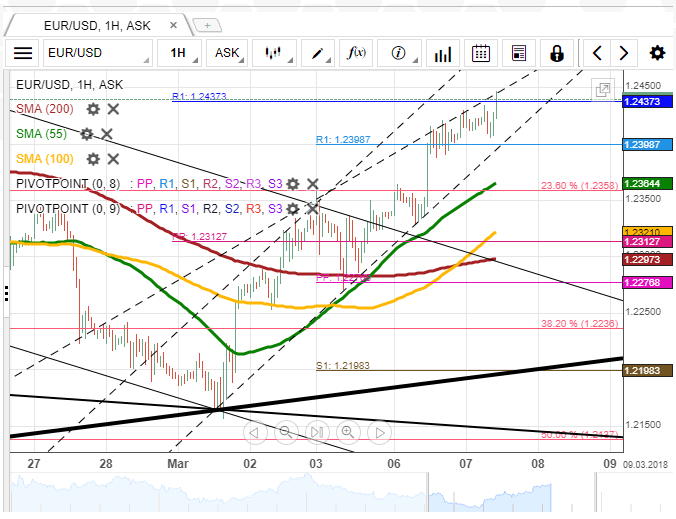The height and width of the screenshot is (519, 676).
Task: Open the 1H timeframe dropdown
Action: point(179,53)
